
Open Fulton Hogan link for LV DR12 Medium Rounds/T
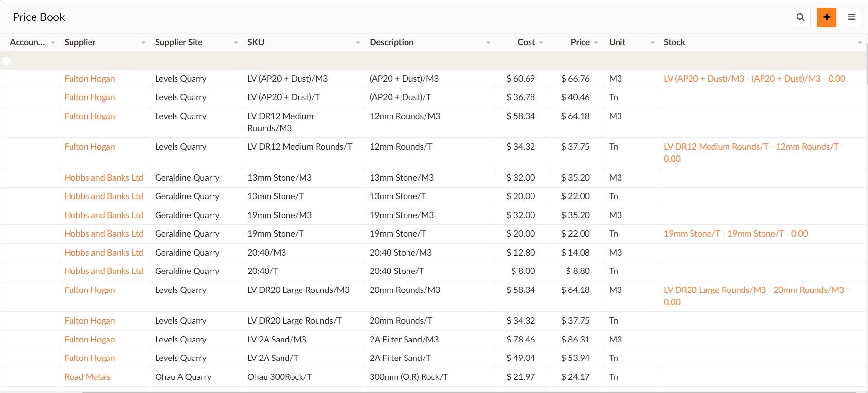coord(89,147)
